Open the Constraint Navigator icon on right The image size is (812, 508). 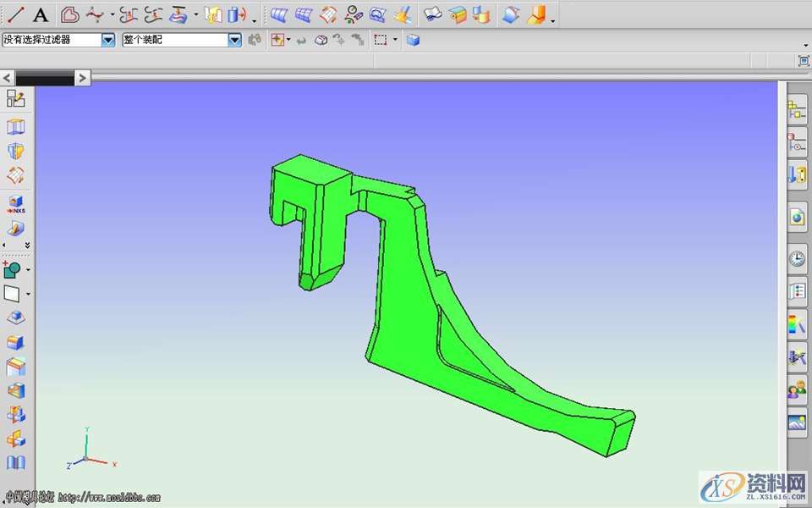click(797, 141)
